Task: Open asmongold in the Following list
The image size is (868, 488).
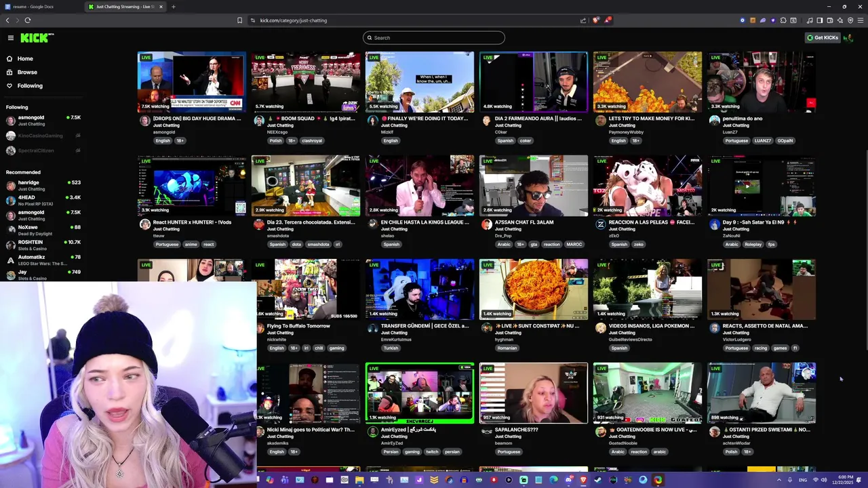Action: pos(43,121)
